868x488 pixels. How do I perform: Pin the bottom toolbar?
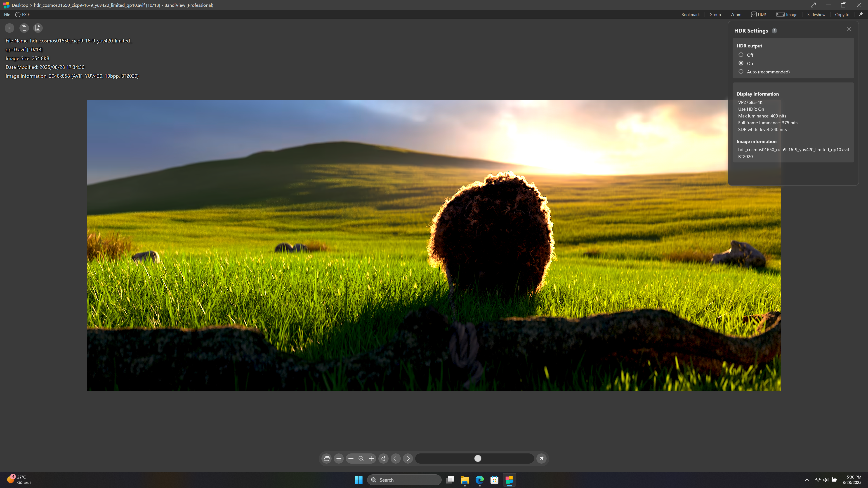[542, 458]
